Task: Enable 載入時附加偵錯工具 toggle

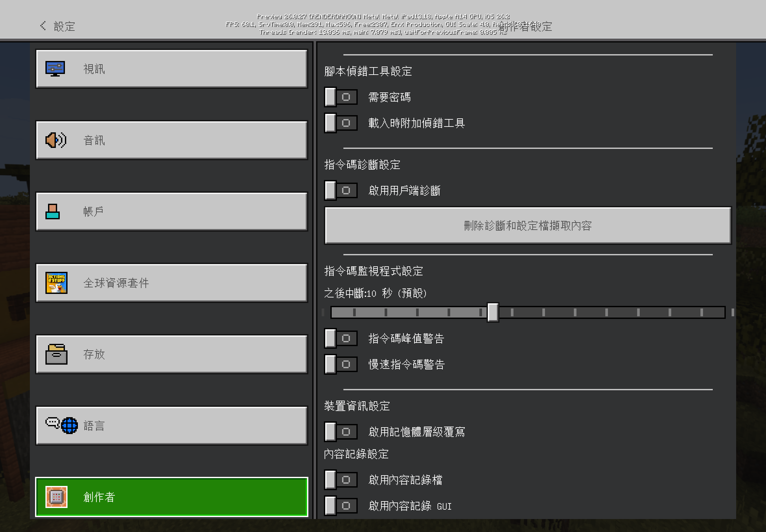Action: click(340, 123)
